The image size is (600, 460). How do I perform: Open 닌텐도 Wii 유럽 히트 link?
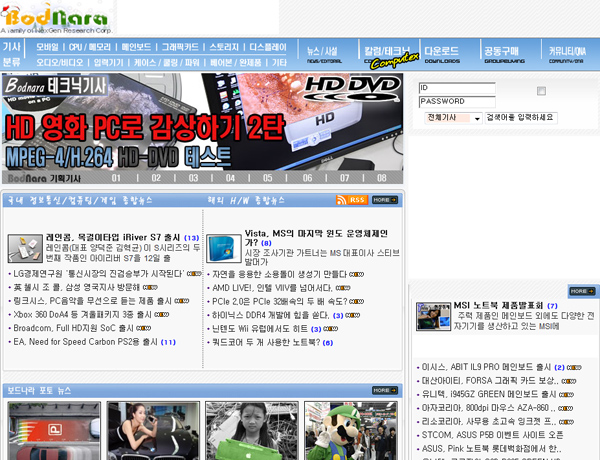(x=260, y=329)
